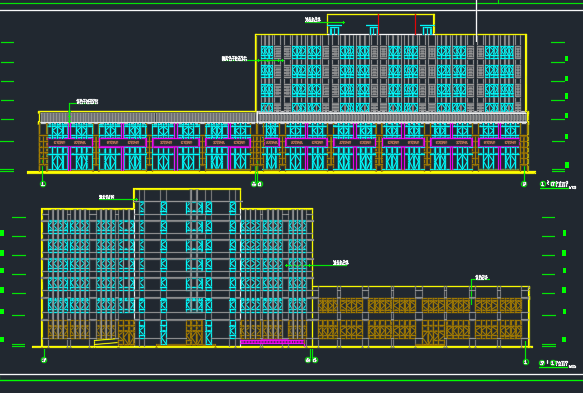Click the annotation label left of lower tower top

106,197
